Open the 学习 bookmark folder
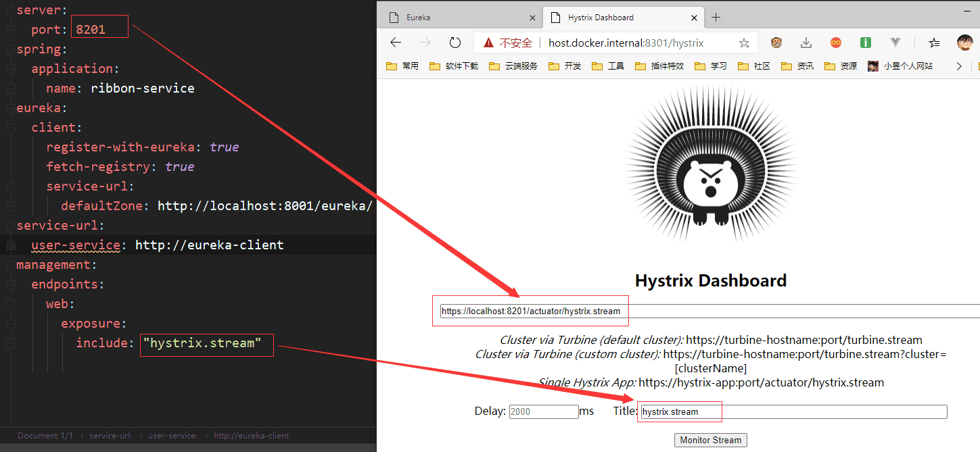The image size is (980, 452). [711, 66]
